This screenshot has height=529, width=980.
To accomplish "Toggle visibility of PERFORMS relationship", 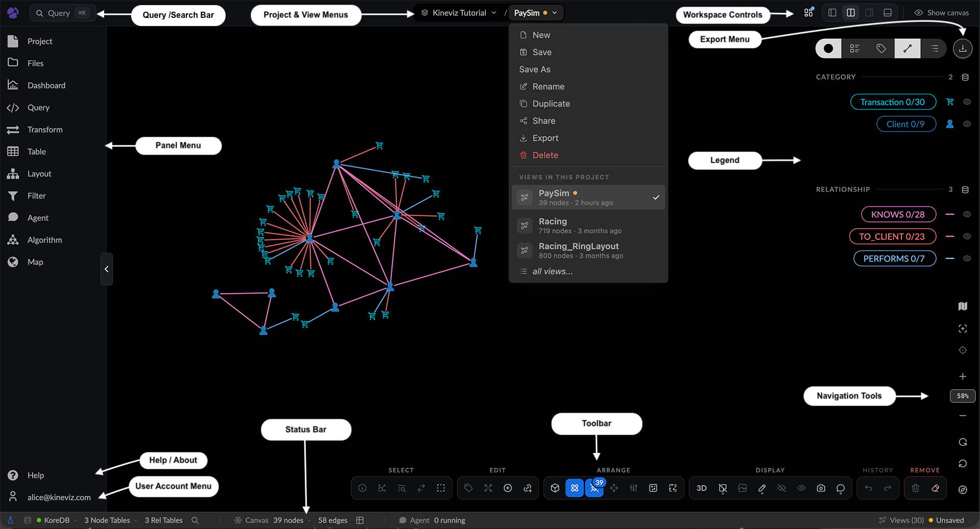I will tap(967, 259).
